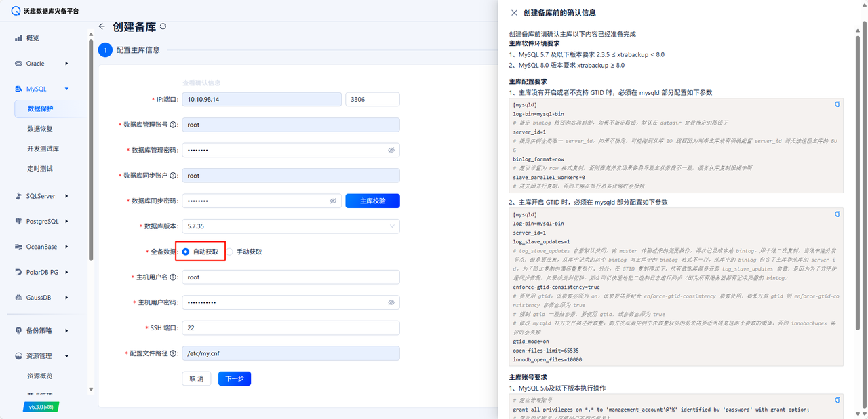868x419 pixels.
Task: Open the 数据库版本 dropdown
Action: point(291,226)
